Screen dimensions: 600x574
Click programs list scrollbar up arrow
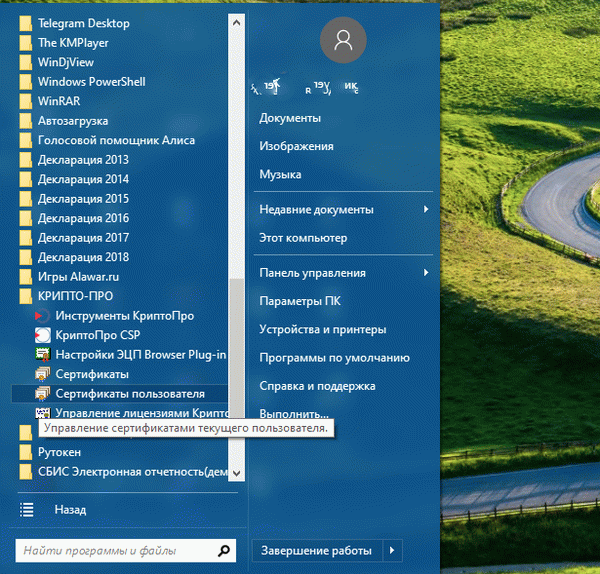(236, 23)
